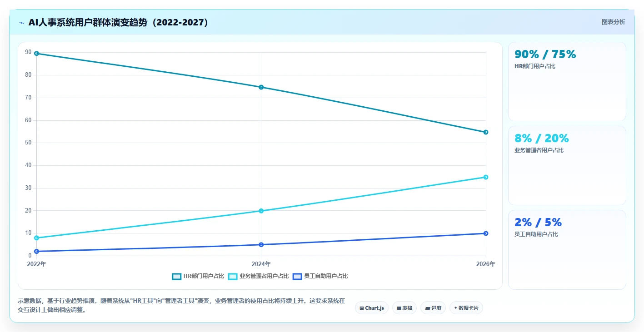Click the 业务管理者 line point at 2024年
Screen dimensions: 644x332
(x=261, y=211)
